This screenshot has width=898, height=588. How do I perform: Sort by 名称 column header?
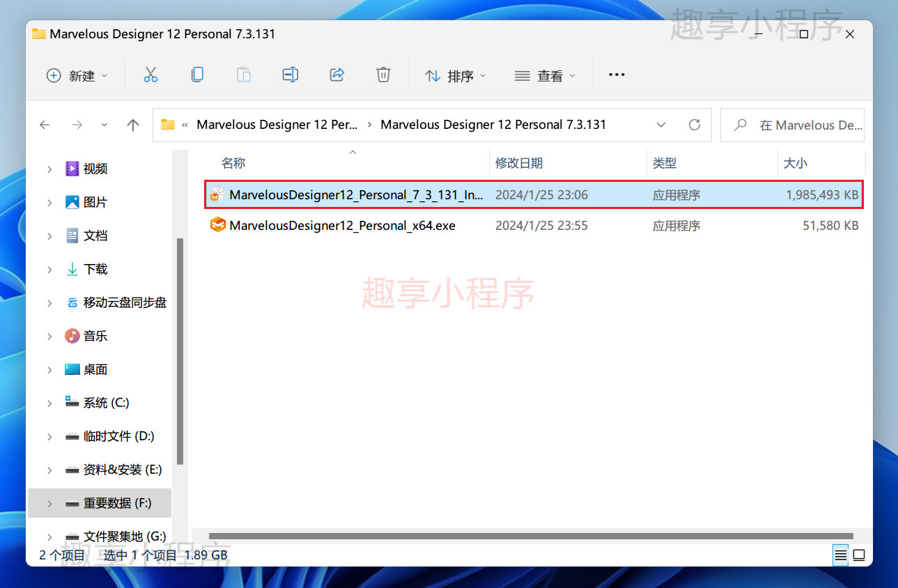click(x=233, y=163)
